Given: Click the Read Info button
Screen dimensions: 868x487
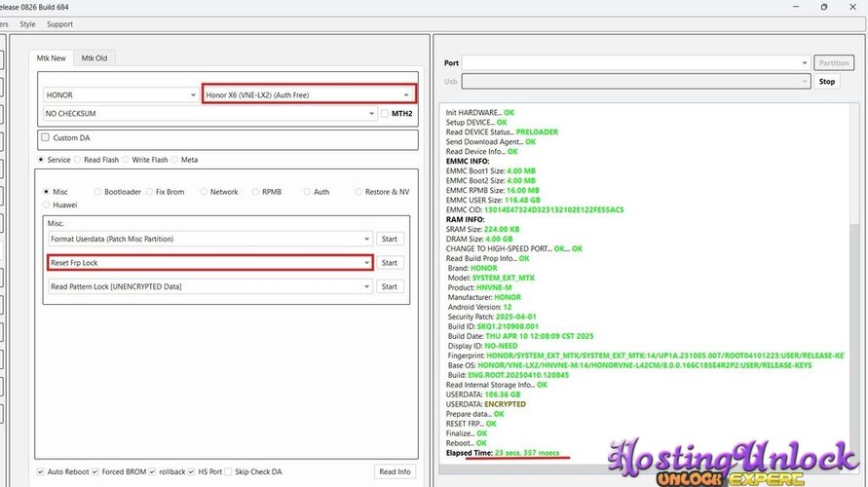Looking at the screenshot, I should pos(395,471).
